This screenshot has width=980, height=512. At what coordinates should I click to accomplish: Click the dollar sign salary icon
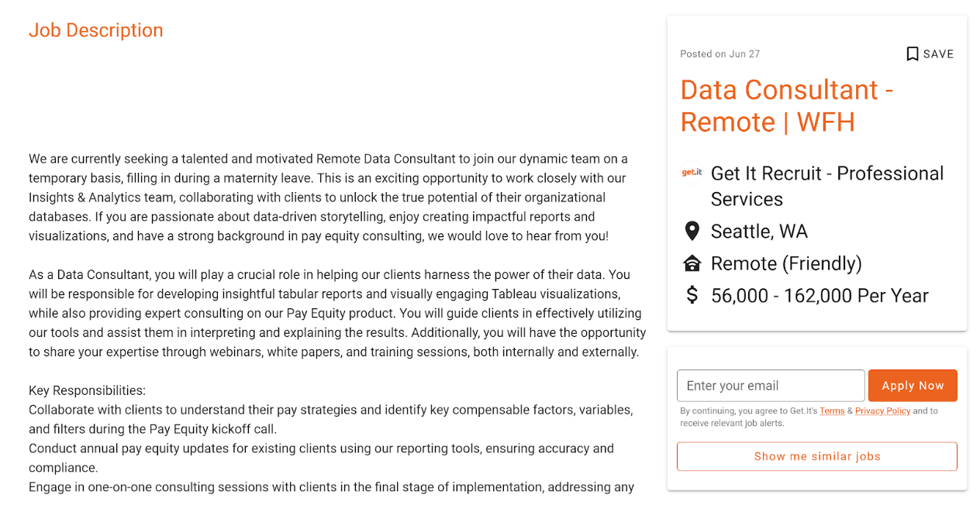(x=692, y=295)
